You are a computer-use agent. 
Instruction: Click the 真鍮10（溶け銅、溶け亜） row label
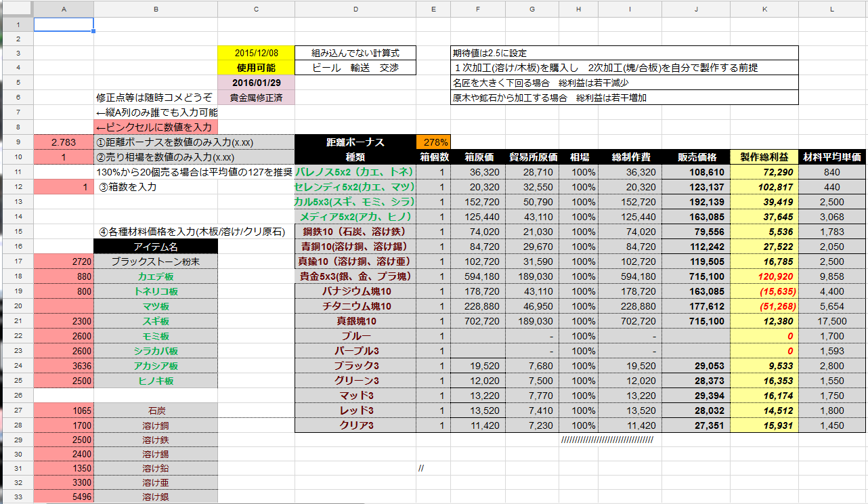click(355, 261)
